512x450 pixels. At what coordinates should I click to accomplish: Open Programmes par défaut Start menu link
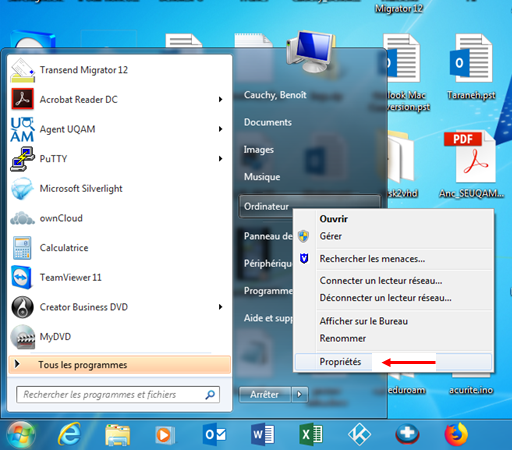click(268, 291)
